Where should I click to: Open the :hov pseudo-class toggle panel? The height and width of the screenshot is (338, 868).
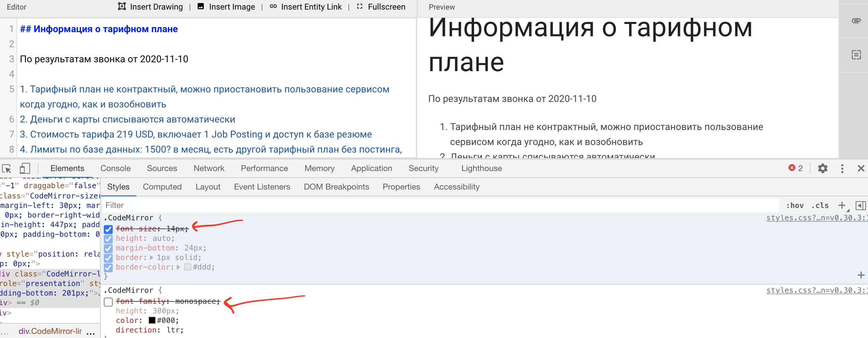795,205
